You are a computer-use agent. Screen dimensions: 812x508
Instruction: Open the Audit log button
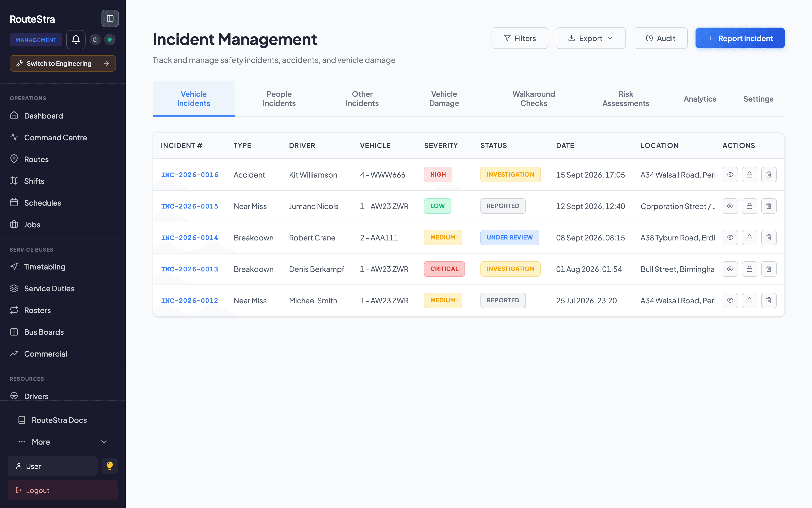[660, 38]
